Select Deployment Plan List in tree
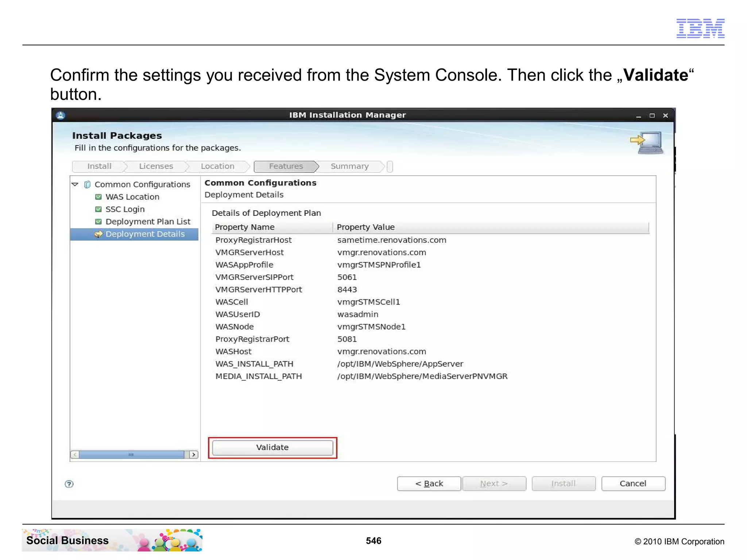This screenshot has width=747, height=560. click(148, 222)
